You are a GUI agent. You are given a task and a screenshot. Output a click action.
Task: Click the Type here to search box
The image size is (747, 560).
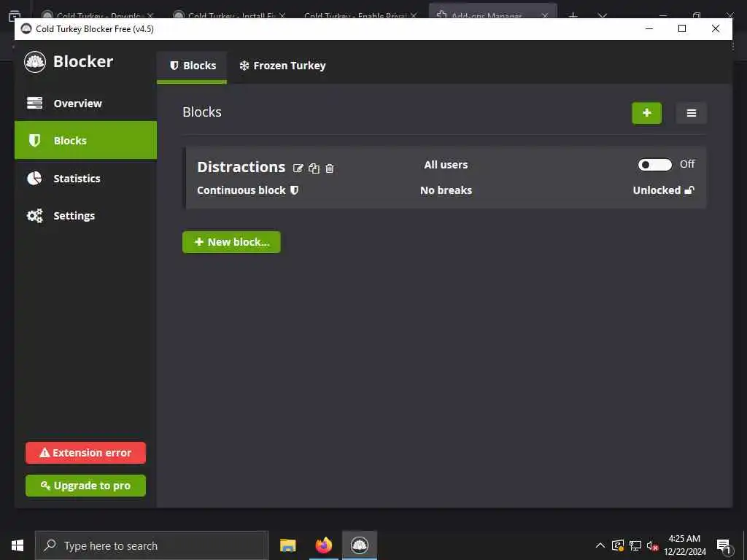click(x=152, y=545)
